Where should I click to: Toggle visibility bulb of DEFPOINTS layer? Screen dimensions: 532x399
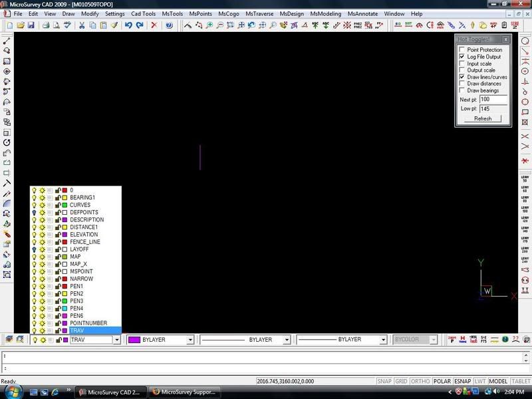(x=34, y=212)
